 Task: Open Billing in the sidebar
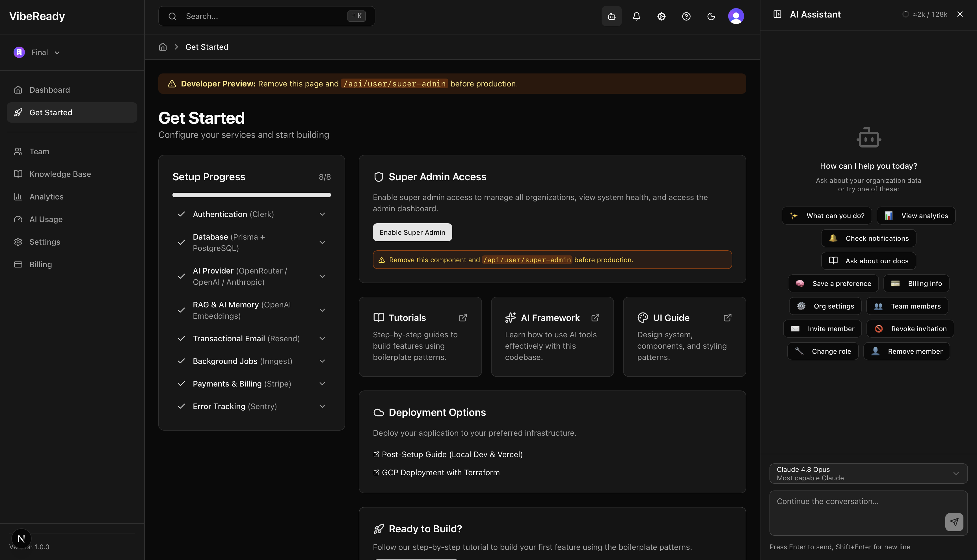click(x=72, y=264)
